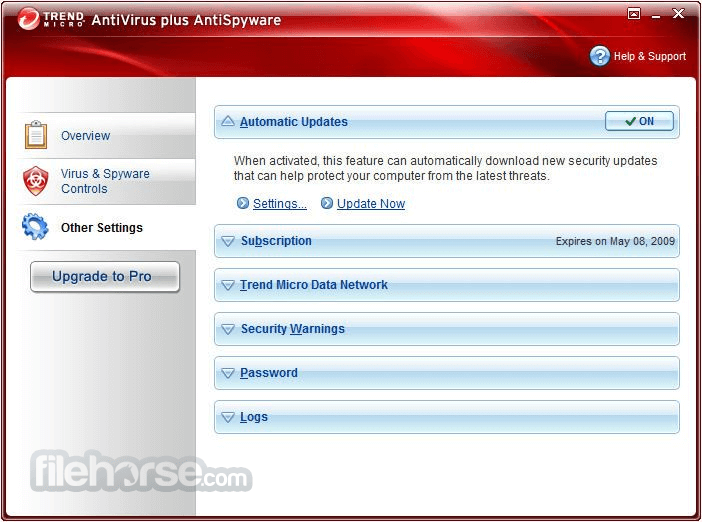
Task: Click the Subscription heading text
Action: click(x=276, y=241)
